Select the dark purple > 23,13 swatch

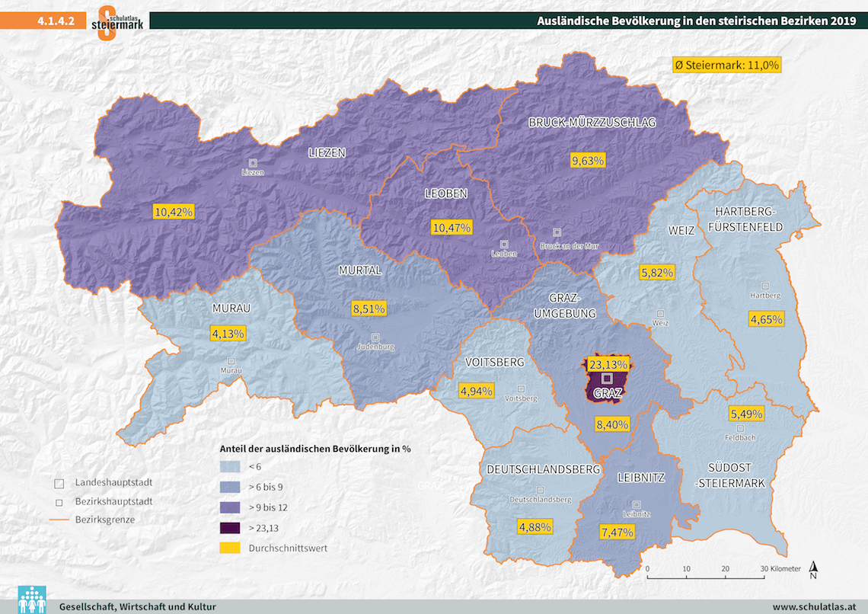coord(230,527)
